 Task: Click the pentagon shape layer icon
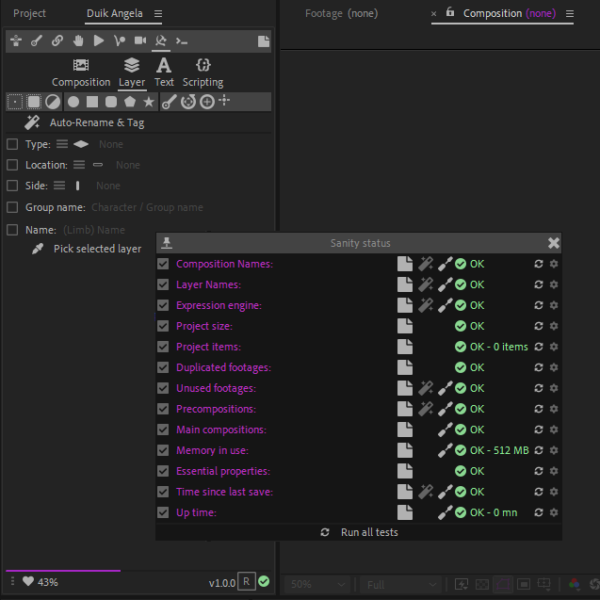point(130,102)
